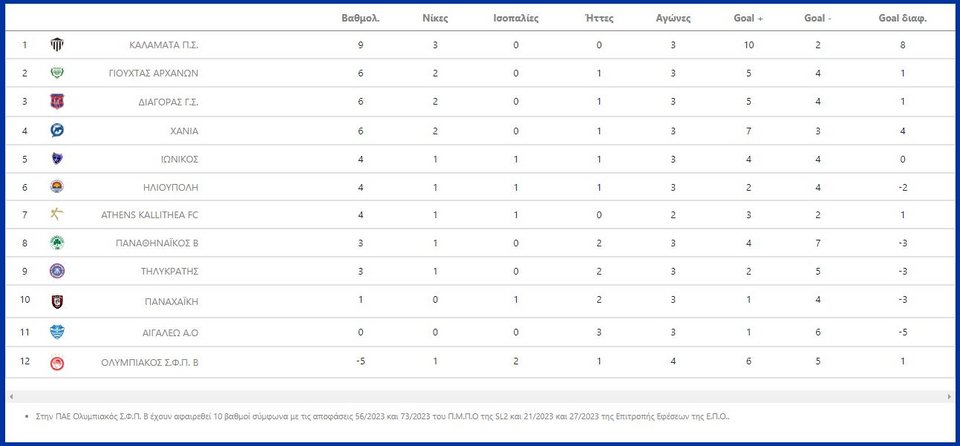The height and width of the screenshot is (446, 960).
Task: Click the Ολυμπιακός Σ.Φ.Π. Β red logo
Action: [x=57, y=363]
